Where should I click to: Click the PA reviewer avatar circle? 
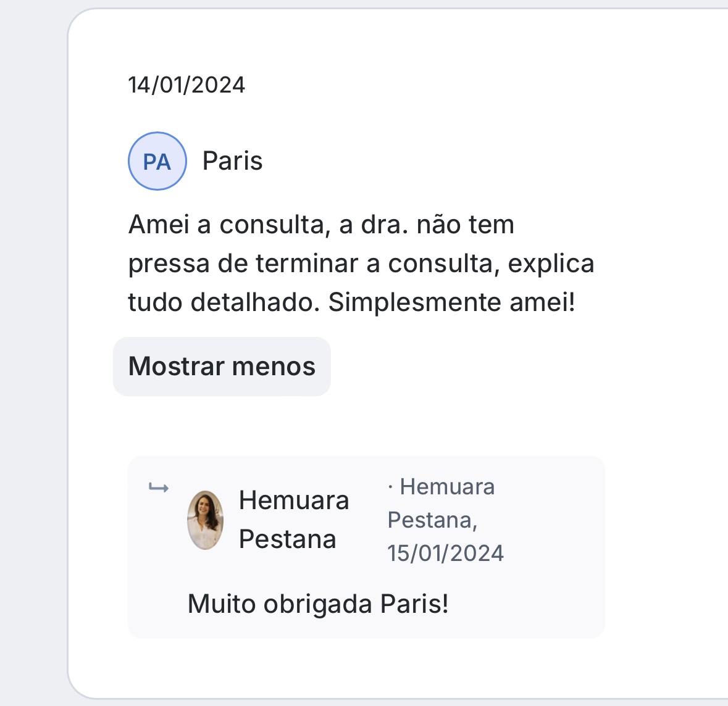tap(157, 161)
